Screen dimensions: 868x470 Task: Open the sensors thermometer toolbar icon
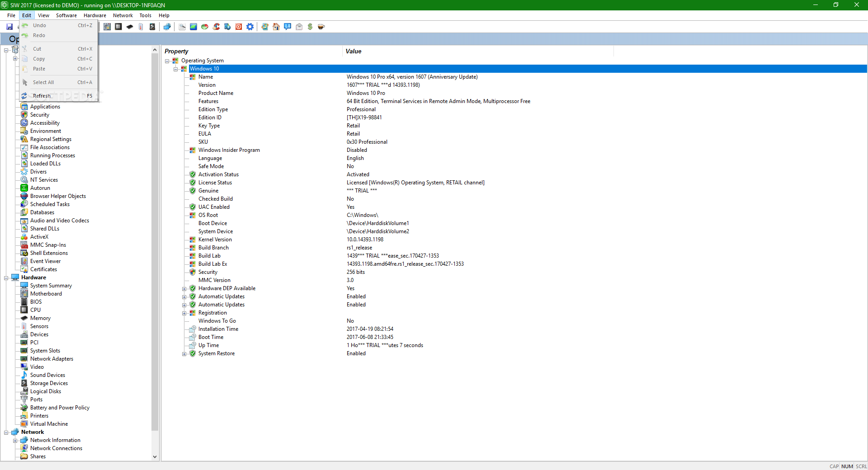[x=141, y=27]
